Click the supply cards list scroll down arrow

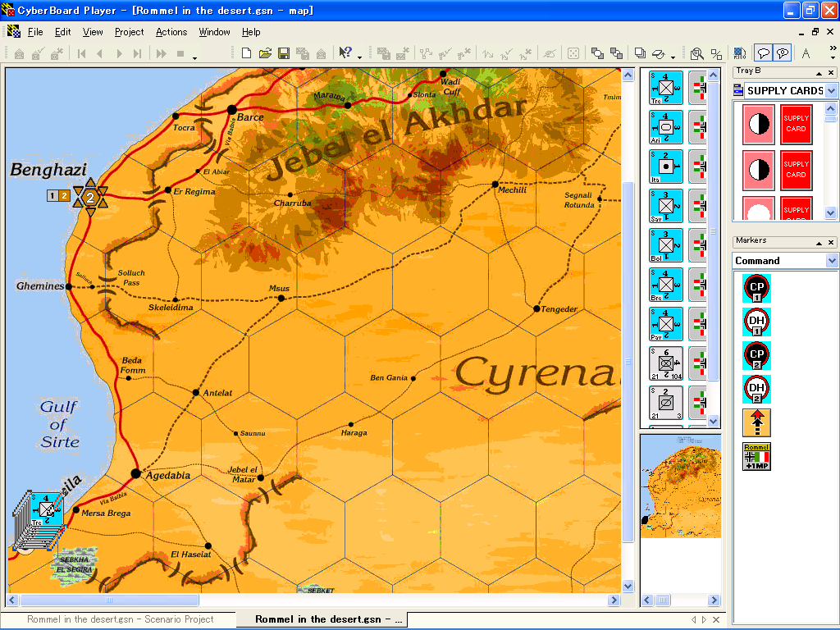830,212
